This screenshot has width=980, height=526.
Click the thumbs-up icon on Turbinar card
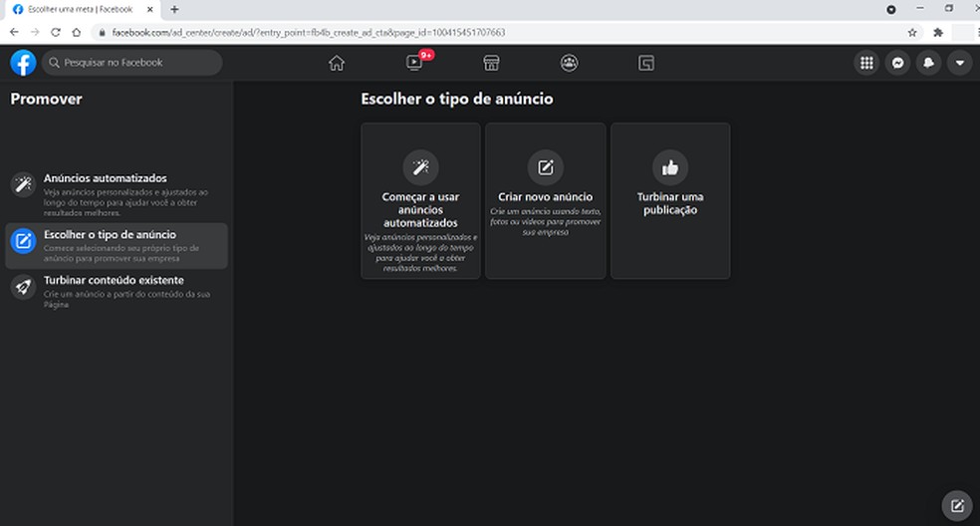(670, 167)
